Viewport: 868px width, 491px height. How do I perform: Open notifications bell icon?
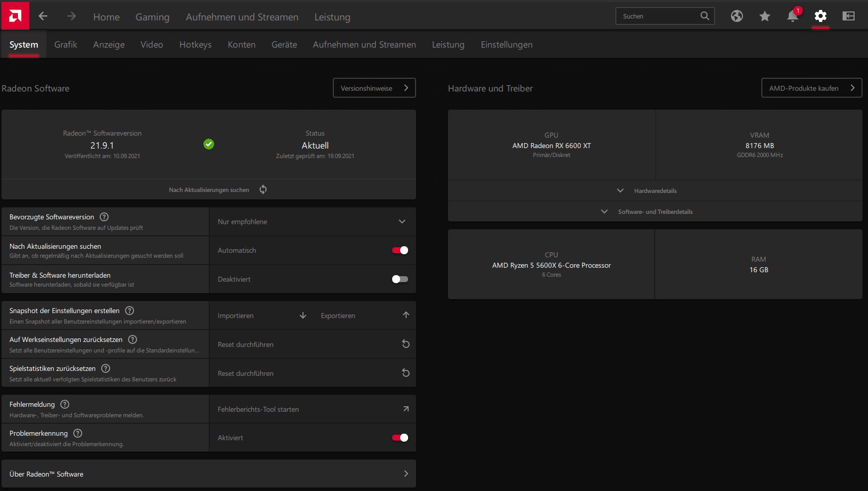pyautogui.click(x=793, y=16)
